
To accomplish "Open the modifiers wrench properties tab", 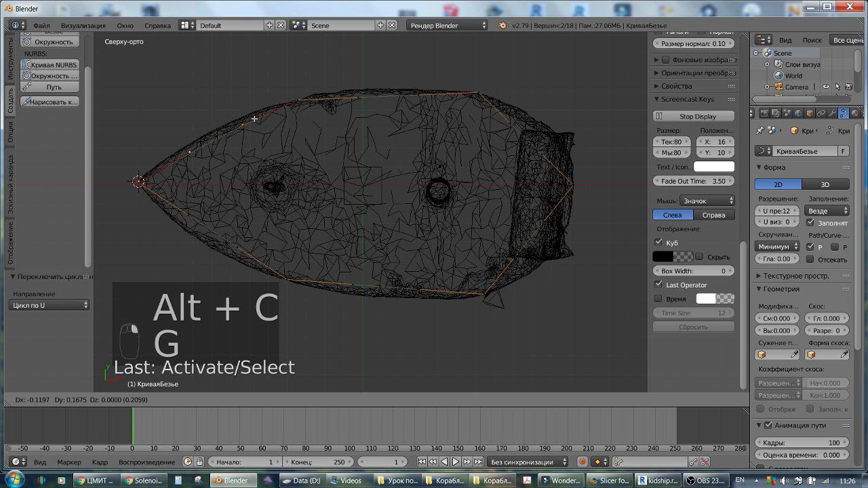I will pyautogui.click(x=832, y=113).
